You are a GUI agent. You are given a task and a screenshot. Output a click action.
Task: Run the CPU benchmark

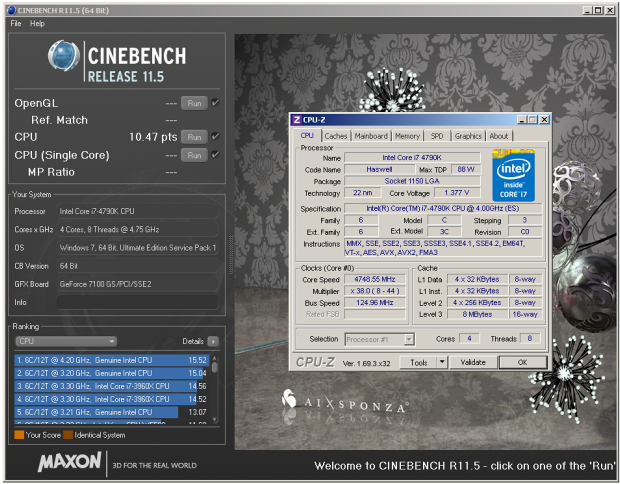click(194, 137)
